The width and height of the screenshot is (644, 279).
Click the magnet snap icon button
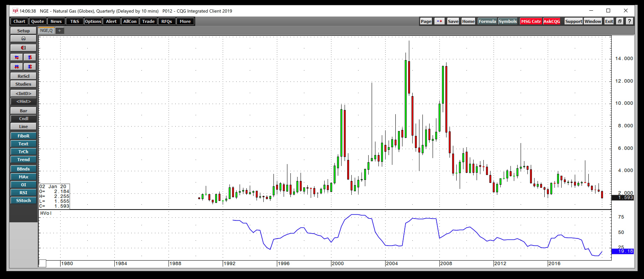coord(23,48)
